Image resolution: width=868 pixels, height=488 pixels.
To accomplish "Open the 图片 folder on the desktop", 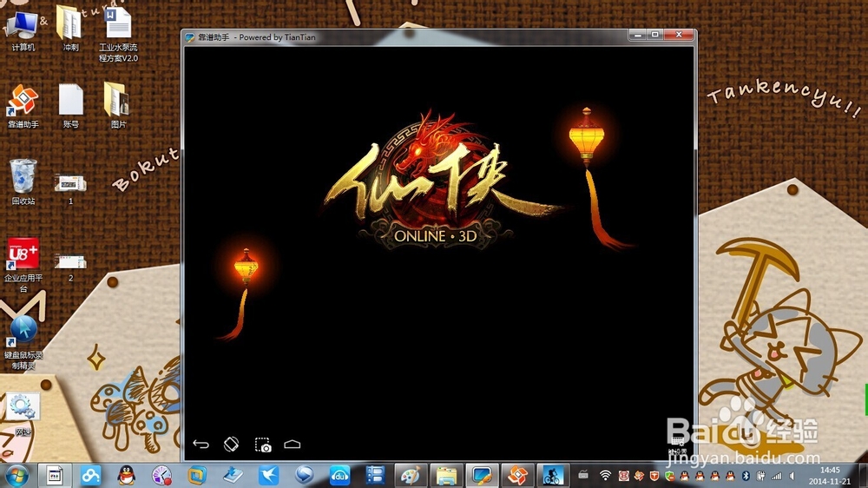I will click(x=117, y=105).
